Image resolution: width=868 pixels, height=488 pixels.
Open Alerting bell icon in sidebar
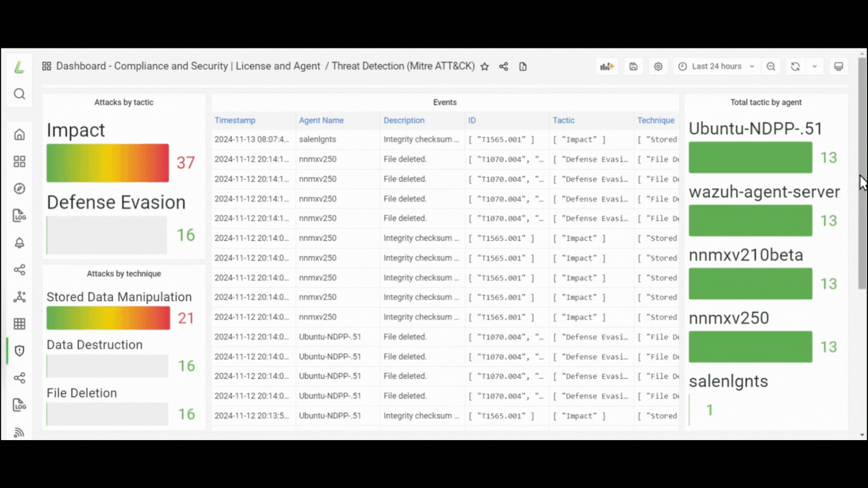pos(19,243)
